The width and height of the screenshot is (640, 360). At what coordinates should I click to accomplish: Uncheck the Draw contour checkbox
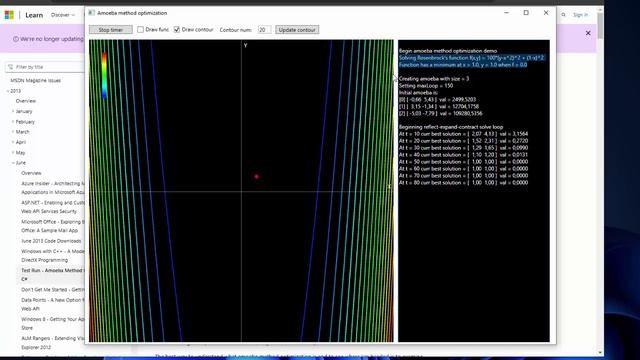pos(177,30)
